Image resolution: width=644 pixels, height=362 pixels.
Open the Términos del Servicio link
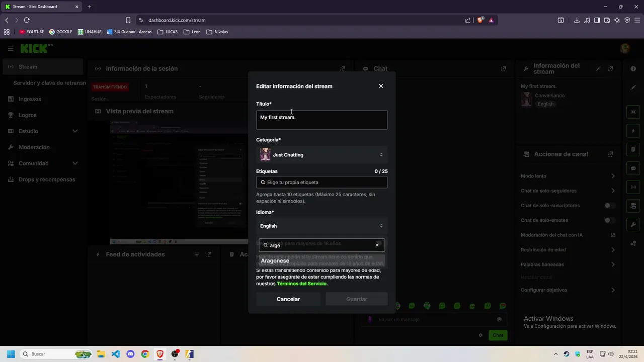(302, 284)
